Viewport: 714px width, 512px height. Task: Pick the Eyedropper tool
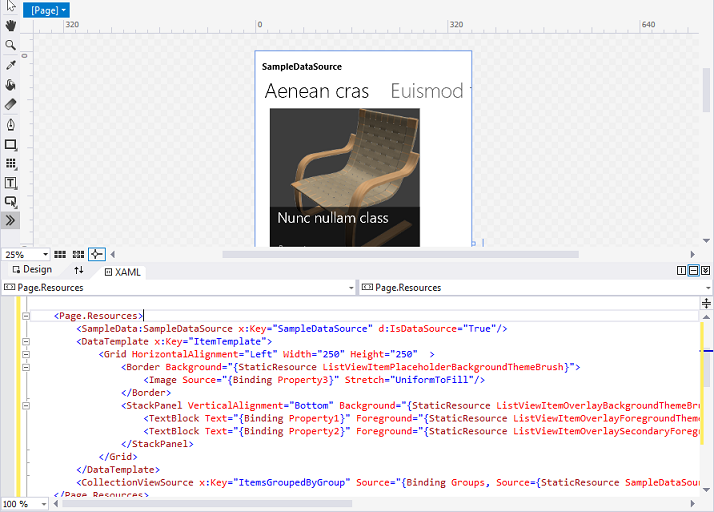pyautogui.click(x=10, y=65)
